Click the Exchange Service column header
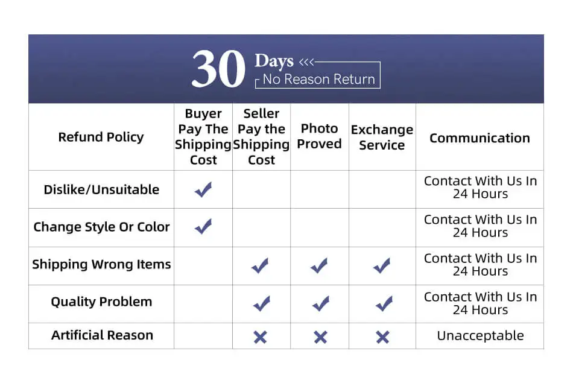Image resolution: width=573 pixels, height=392 pixels. (x=382, y=137)
